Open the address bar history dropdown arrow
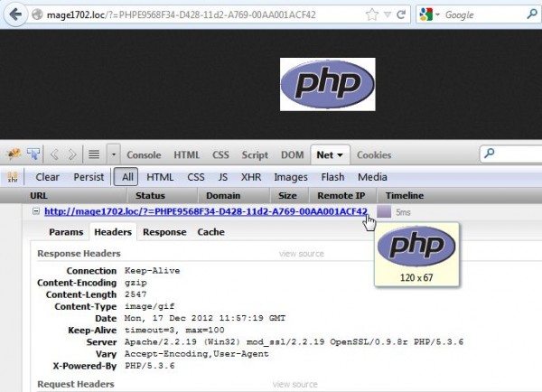Screen dimensions: 542x392 click(x=388, y=14)
